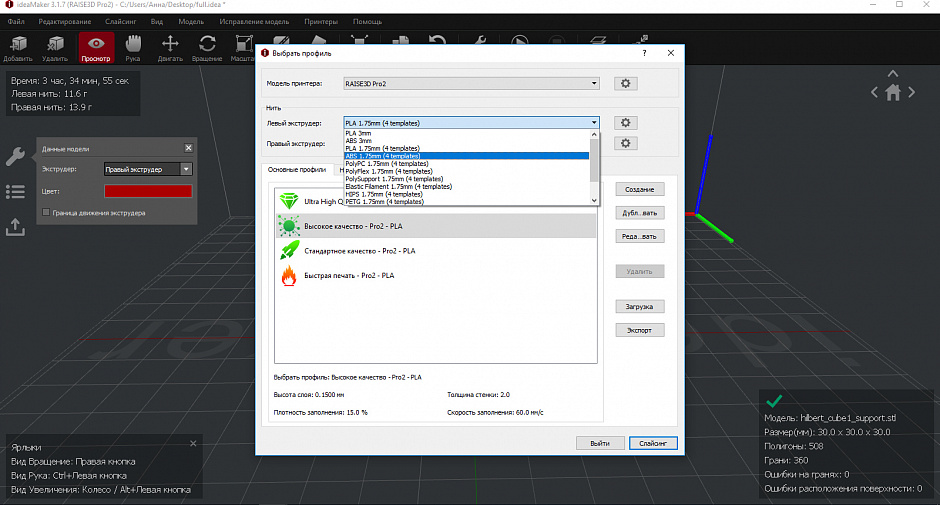Select the Двигать (move) tool
This screenshot has width=940, height=505.
[x=170, y=48]
